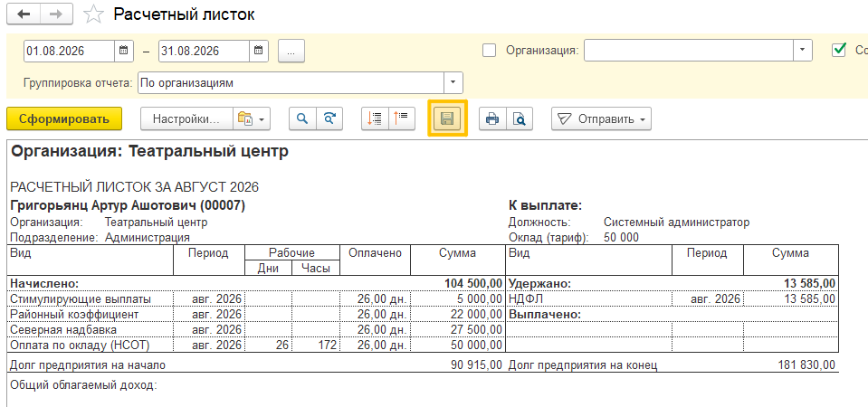Go forward with the right arrow button
Screen dimensions: 868x407
click(56, 14)
